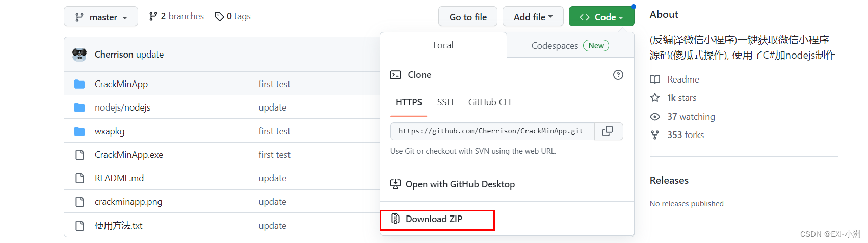Screen dimensions: 868x243
Task: Click the Download ZIP file icon
Action: point(395,219)
